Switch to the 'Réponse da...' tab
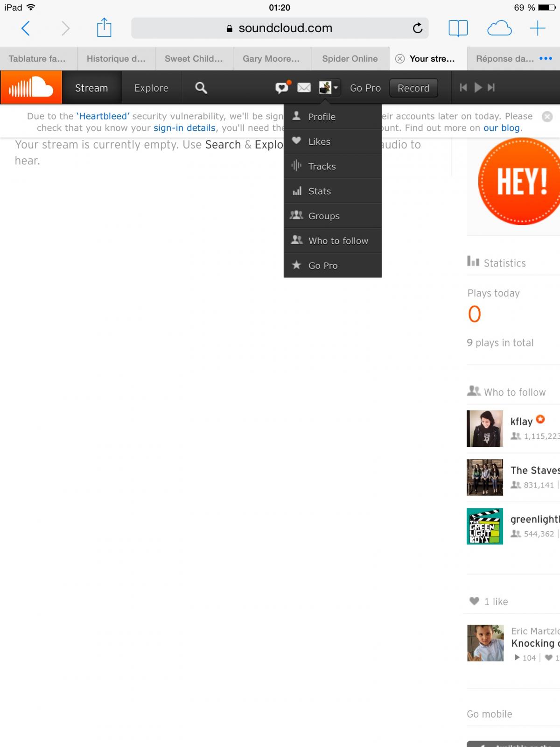 505,59
